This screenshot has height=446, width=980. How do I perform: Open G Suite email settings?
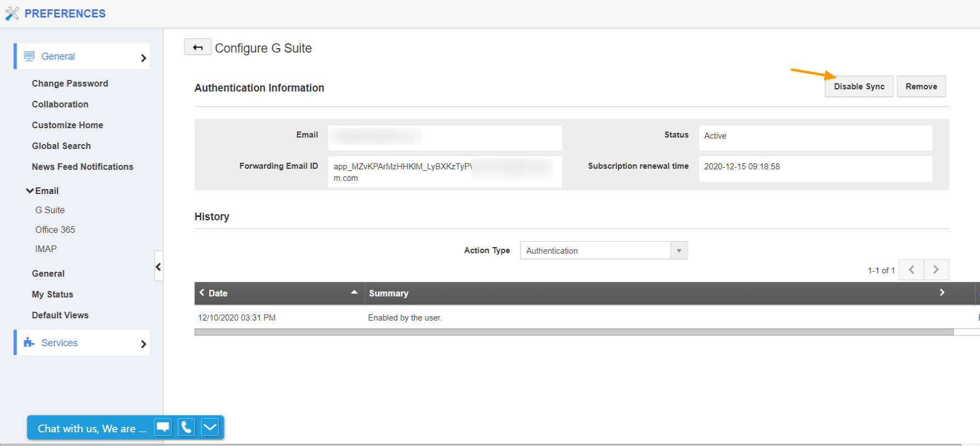50,210
